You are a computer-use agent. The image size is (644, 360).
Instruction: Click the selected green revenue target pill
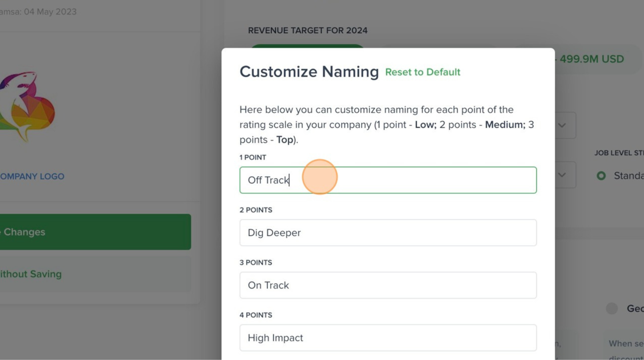coord(307,47)
